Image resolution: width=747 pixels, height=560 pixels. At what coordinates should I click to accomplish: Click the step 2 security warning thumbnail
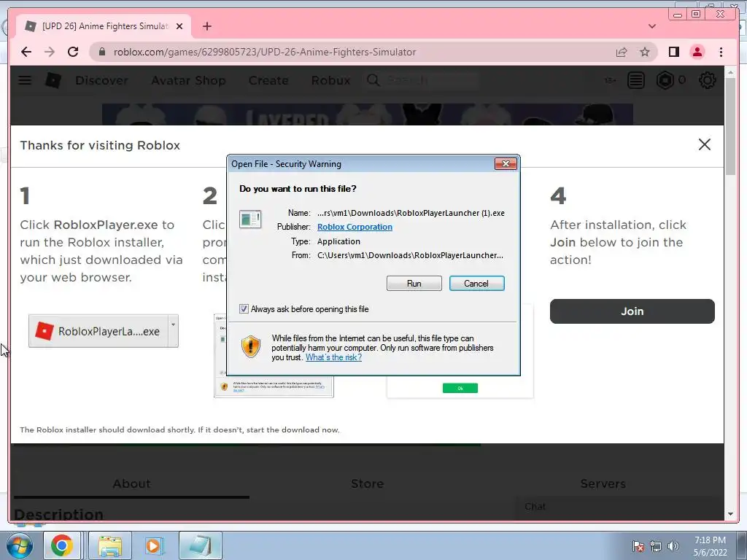[x=274, y=386]
